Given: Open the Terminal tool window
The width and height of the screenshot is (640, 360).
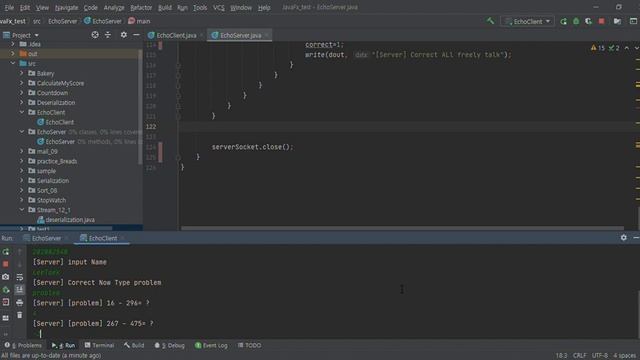Looking at the screenshot, I should pos(99,345).
